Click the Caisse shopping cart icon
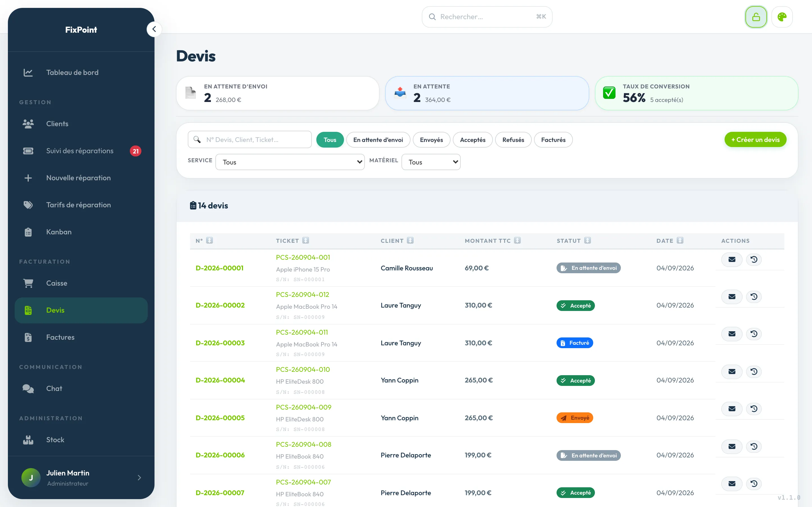Viewport: 812px width, 507px height. pyautogui.click(x=28, y=283)
